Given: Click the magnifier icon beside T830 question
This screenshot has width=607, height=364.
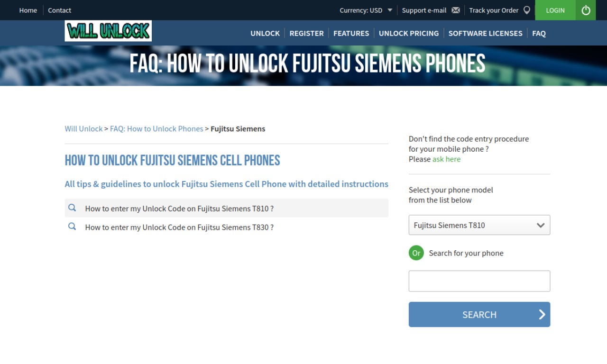Looking at the screenshot, I should tap(72, 227).
